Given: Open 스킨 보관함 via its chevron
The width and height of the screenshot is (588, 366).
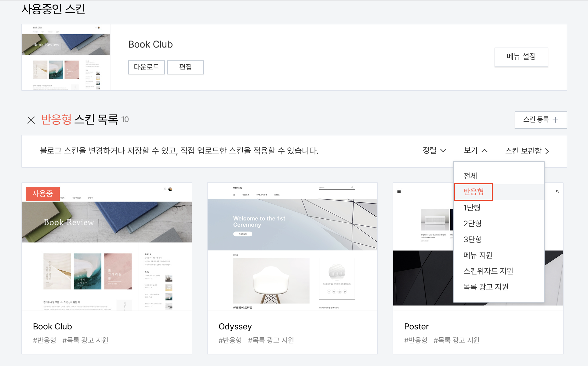Looking at the screenshot, I should click(547, 151).
